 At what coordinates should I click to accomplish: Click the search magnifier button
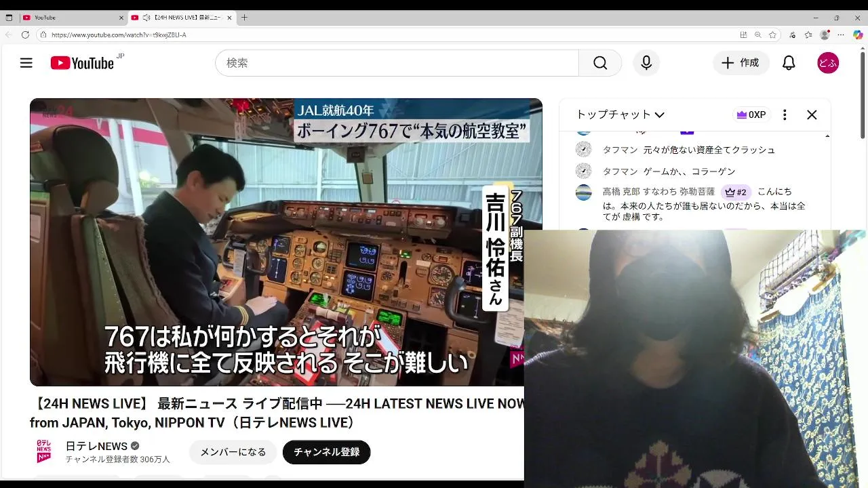pos(600,63)
